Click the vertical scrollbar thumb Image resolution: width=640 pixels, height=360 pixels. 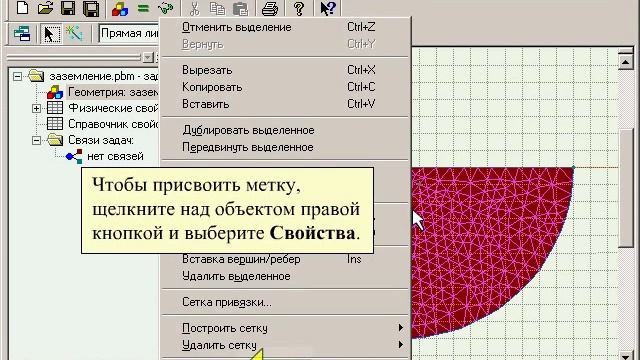tap(626, 188)
